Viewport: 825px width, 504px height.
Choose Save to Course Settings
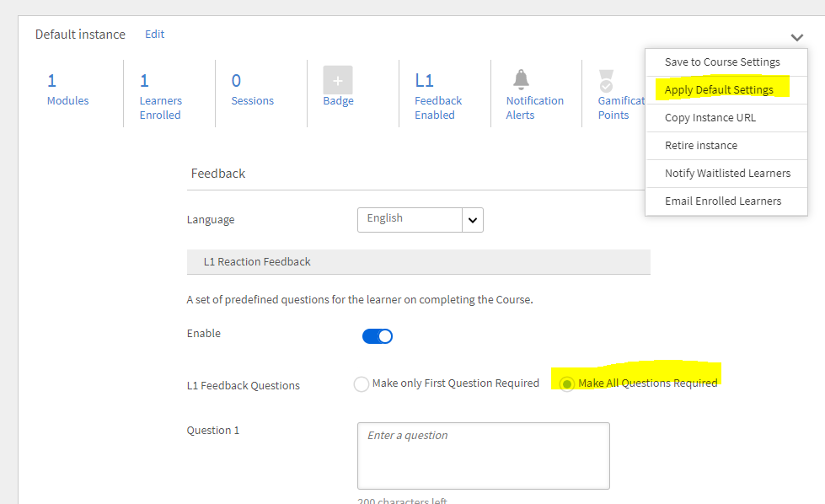(722, 62)
